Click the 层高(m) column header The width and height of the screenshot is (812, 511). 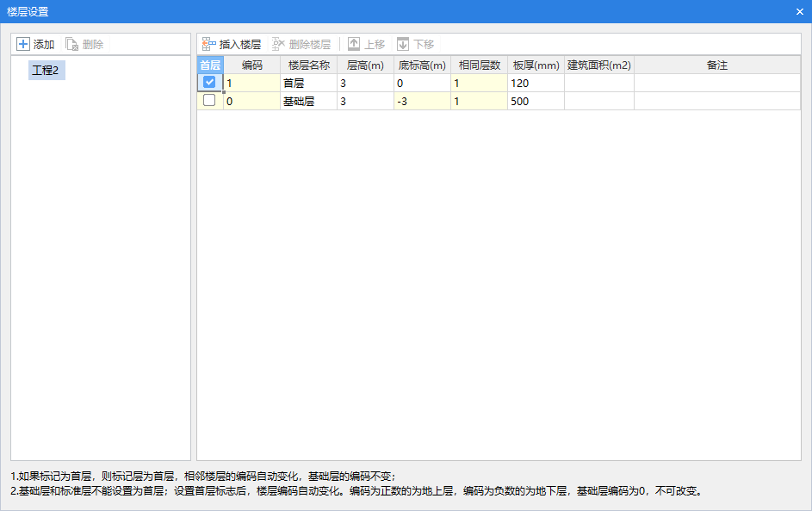[365, 65]
